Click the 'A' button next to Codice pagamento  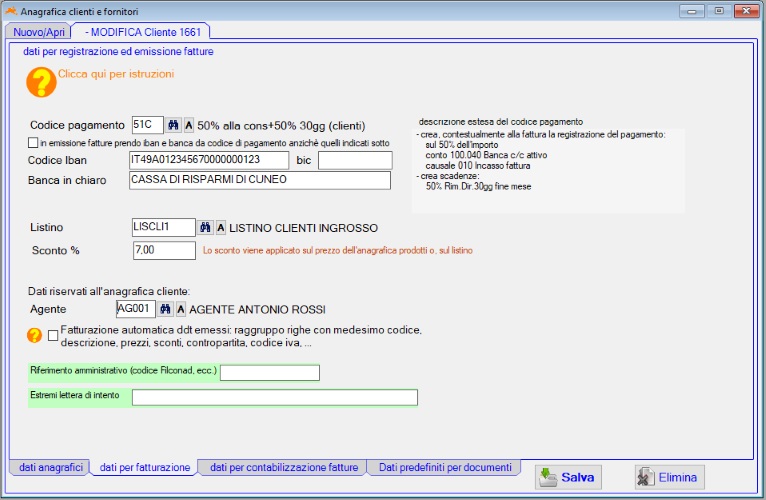(189, 126)
